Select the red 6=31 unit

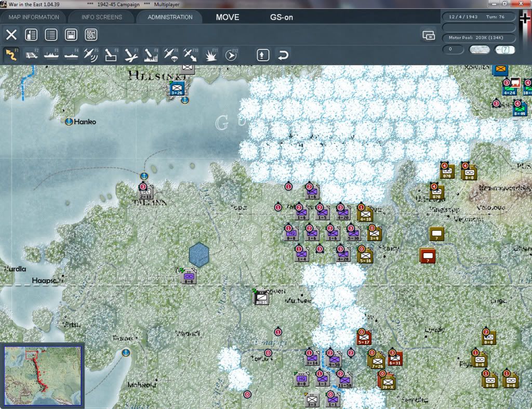pos(395,358)
